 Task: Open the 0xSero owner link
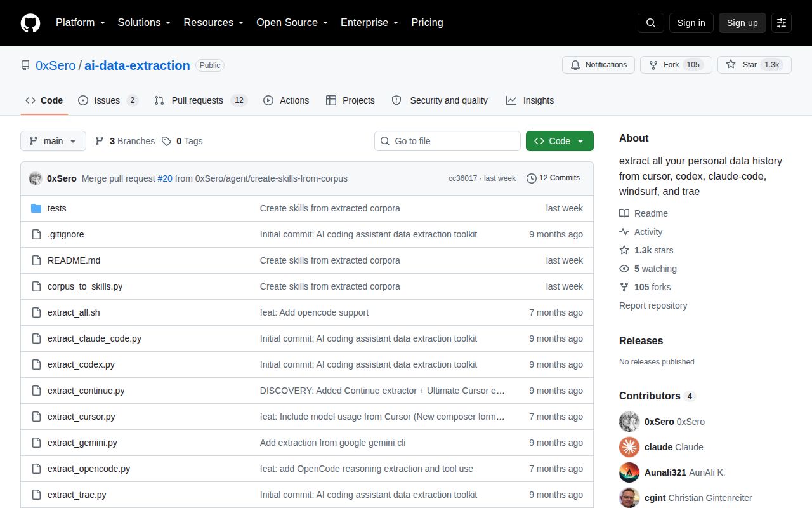[55, 65]
